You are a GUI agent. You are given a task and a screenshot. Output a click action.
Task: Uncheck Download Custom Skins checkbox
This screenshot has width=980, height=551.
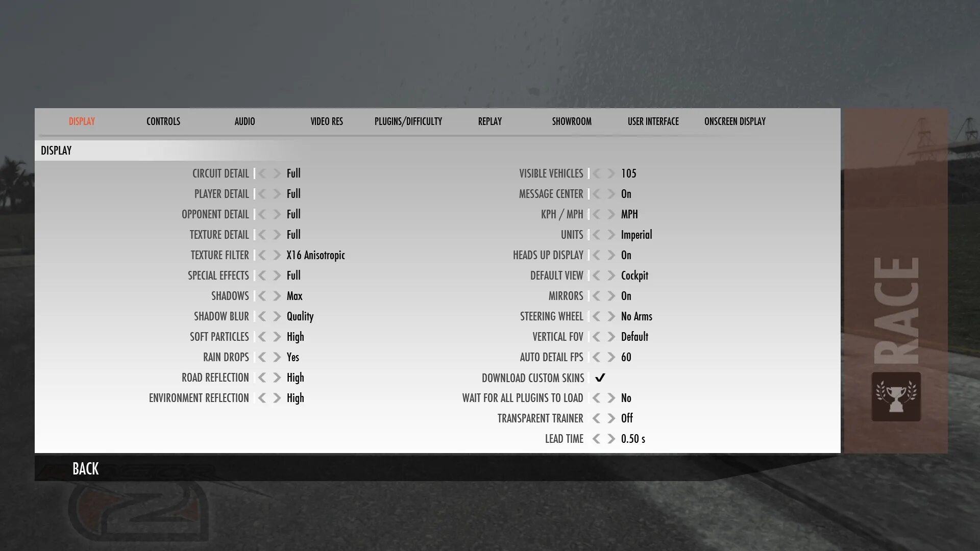click(x=600, y=378)
